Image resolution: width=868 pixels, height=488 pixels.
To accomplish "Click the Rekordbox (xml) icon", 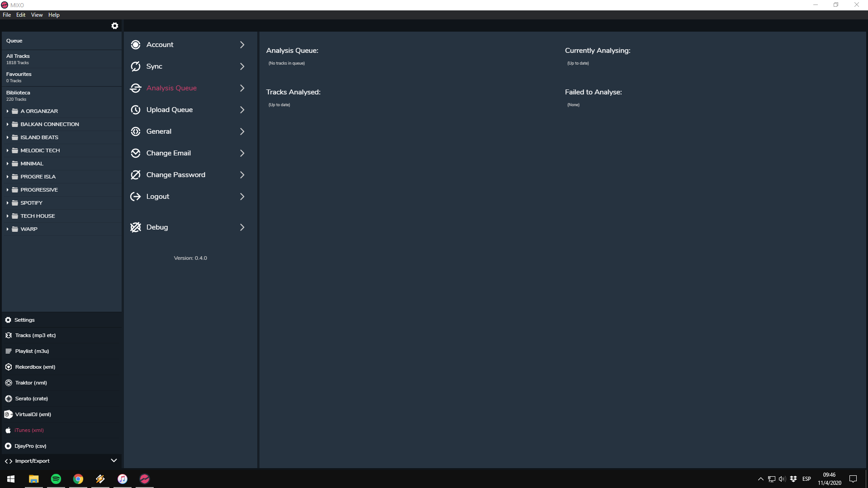I will [9, 367].
